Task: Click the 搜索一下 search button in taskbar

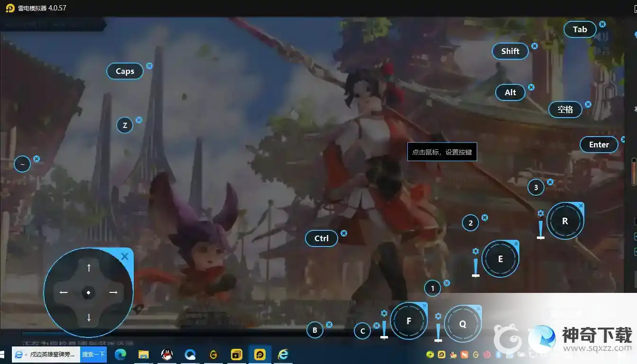Action: point(93,355)
